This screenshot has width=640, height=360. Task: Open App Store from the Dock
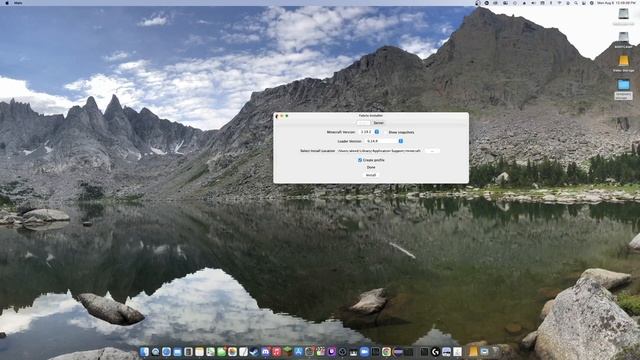point(299,351)
